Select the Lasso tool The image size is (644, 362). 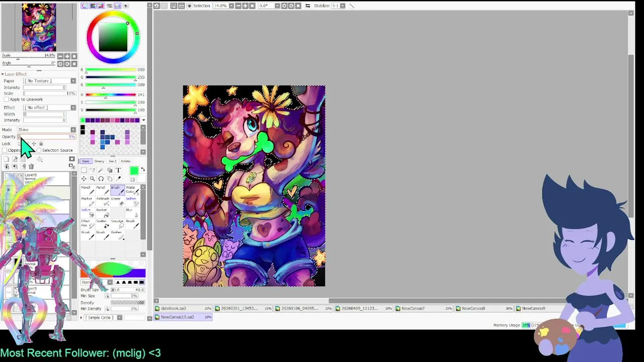click(x=93, y=170)
